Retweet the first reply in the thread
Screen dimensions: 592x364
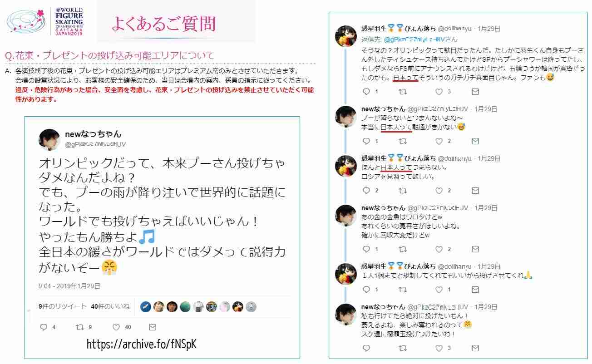click(x=403, y=92)
